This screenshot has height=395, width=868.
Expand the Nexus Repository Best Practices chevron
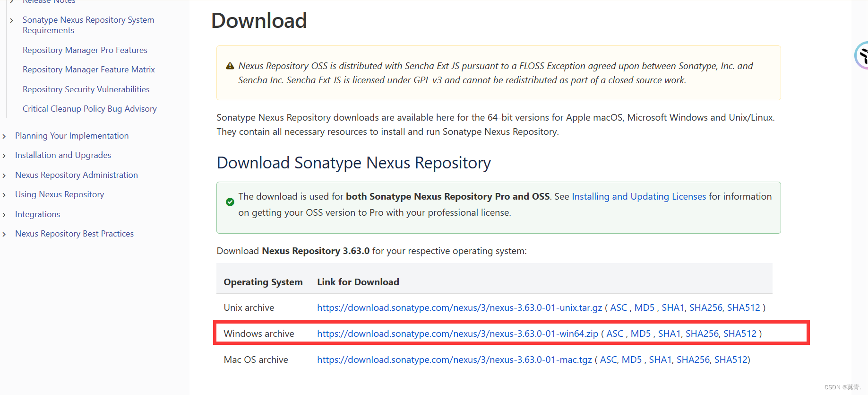tap(4, 234)
